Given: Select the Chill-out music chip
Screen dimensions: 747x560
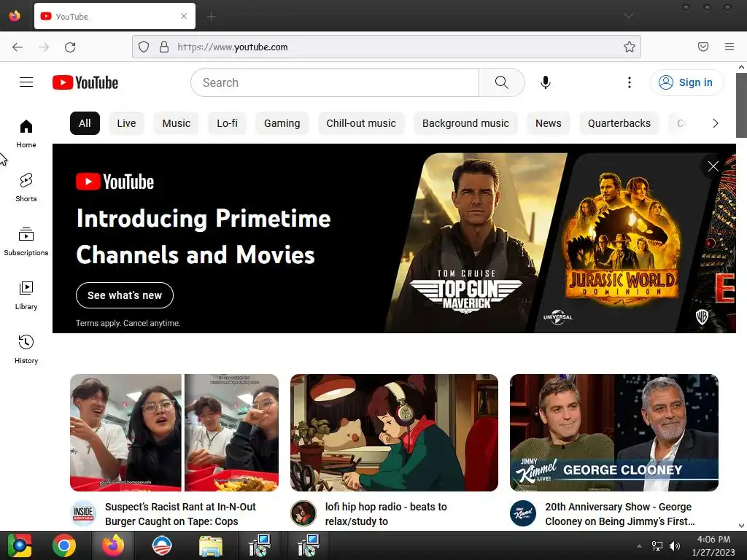Looking at the screenshot, I should (361, 123).
